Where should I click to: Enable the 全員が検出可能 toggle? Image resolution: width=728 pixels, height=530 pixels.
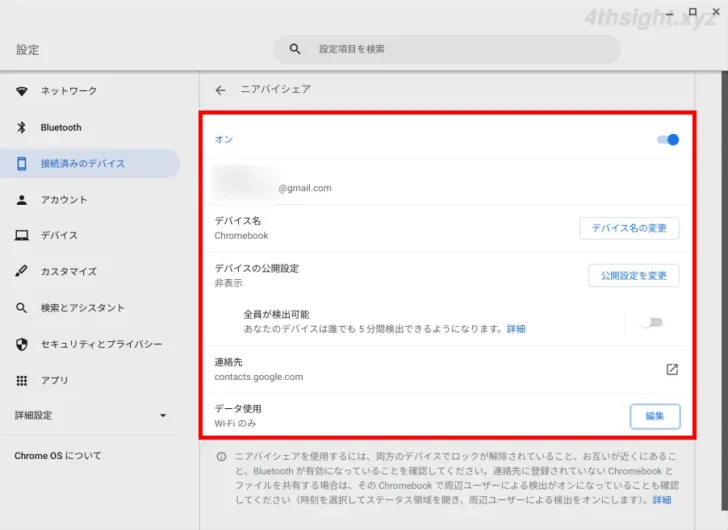pyautogui.click(x=652, y=323)
